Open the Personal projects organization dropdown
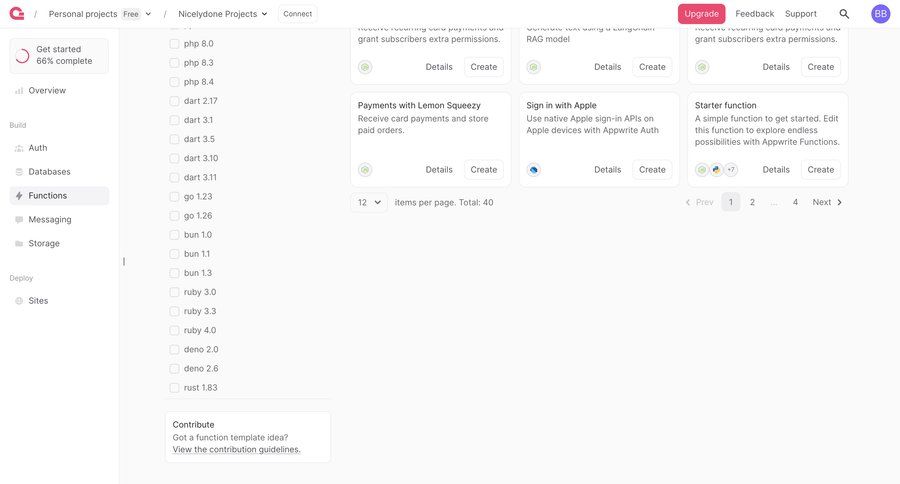 [100, 14]
